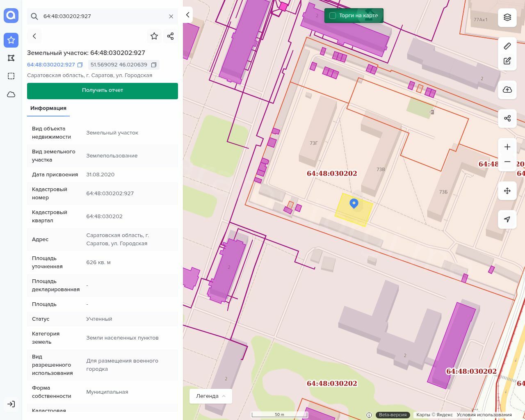Switch to the Информация tab
Viewport: 525px width, 420px height.
[x=48, y=108]
